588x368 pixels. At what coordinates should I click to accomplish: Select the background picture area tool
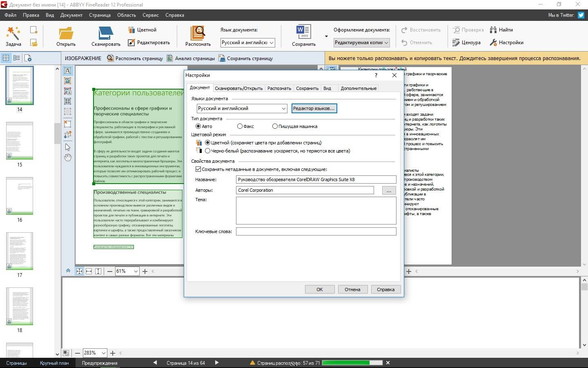pos(68,91)
